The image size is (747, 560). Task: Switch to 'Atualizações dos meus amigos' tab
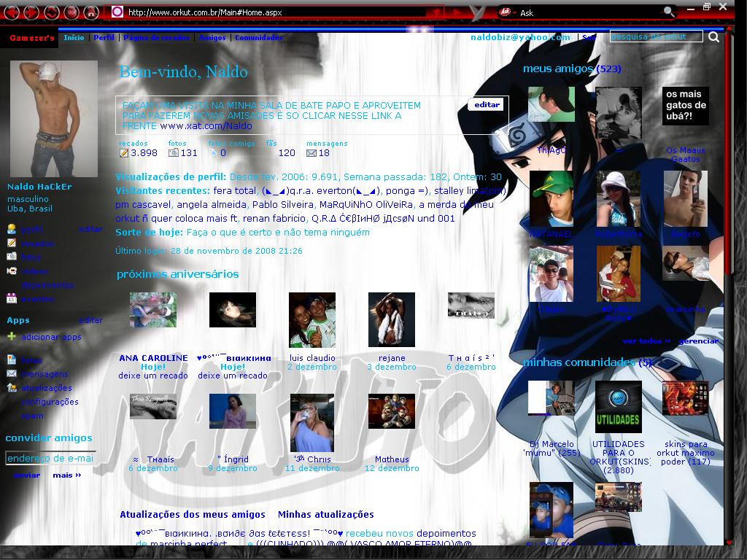(193, 514)
